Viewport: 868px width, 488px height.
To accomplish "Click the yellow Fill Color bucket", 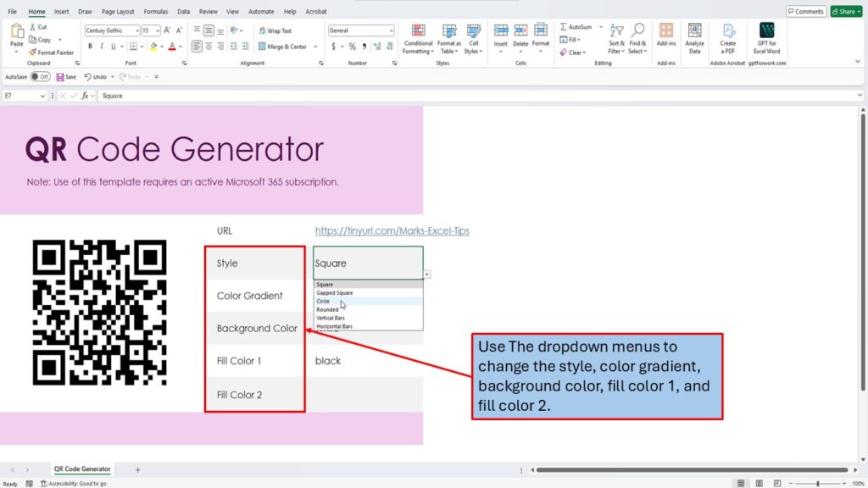I will click(x=153, y=47).
